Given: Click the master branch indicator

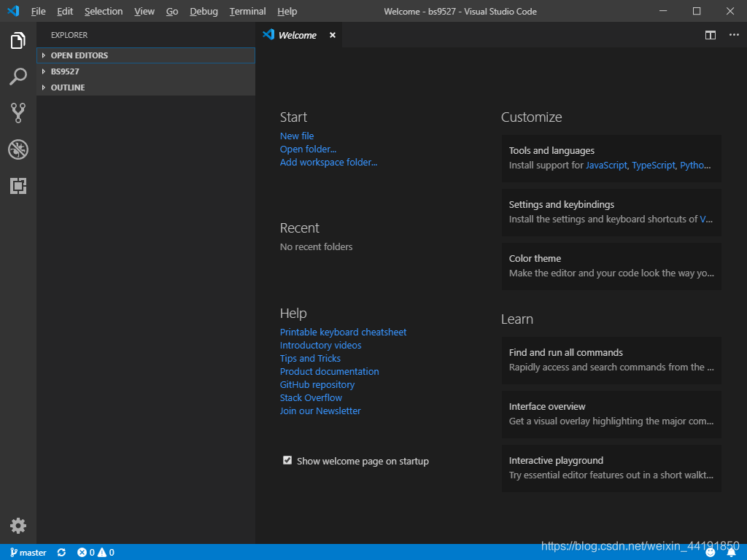Looking at the screenshot, I should click(28, 553).
